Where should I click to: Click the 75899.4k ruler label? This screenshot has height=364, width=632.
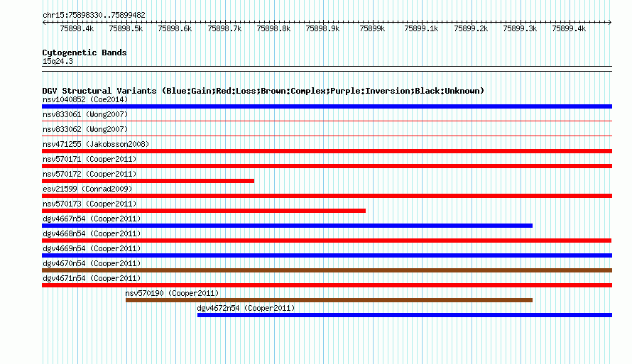(569, 28)
